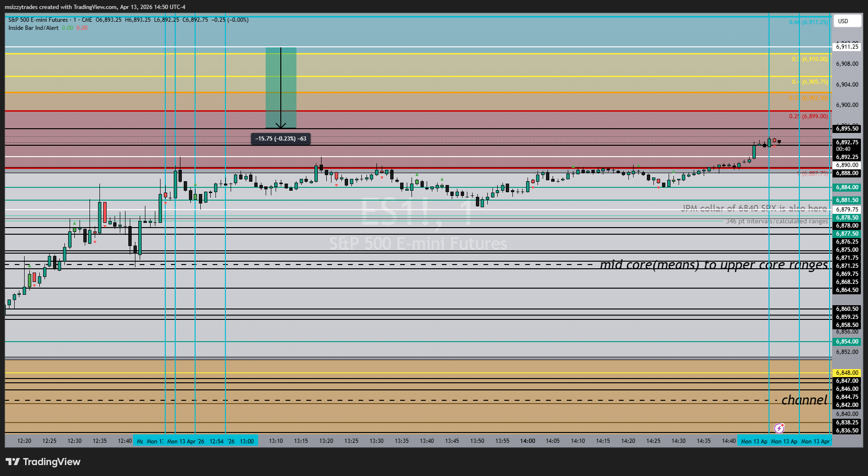Click the 13:20 time axis label
Image resolution: width=868 pixels, height=476 pixels.
point(326,441)
